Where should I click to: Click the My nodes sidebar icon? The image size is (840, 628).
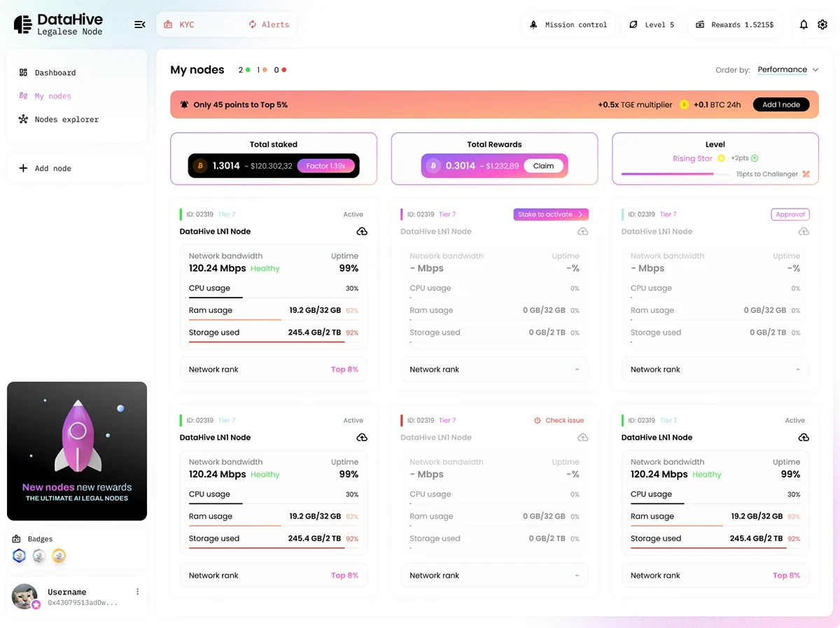pyautogui.click(x=23, y=96)
